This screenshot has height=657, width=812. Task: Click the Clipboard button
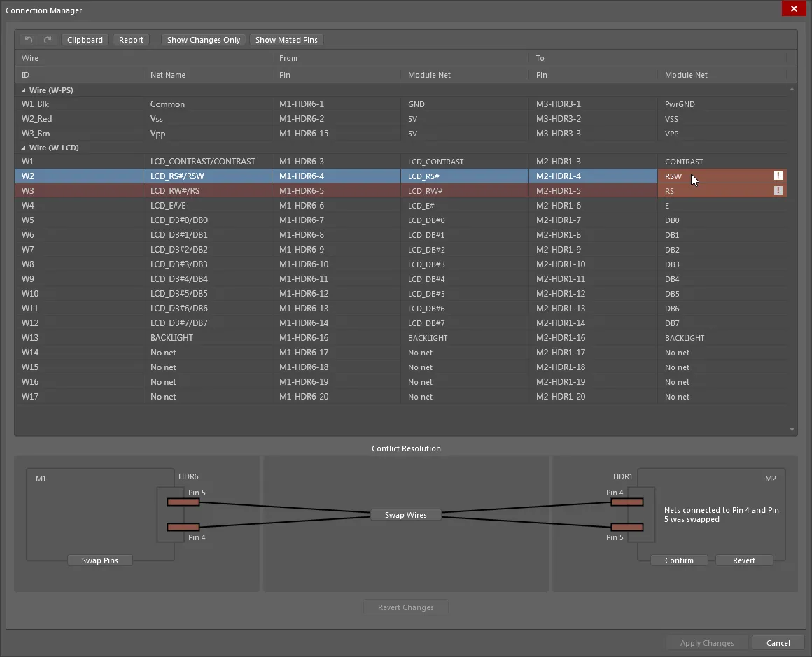[x=85, y=40]
